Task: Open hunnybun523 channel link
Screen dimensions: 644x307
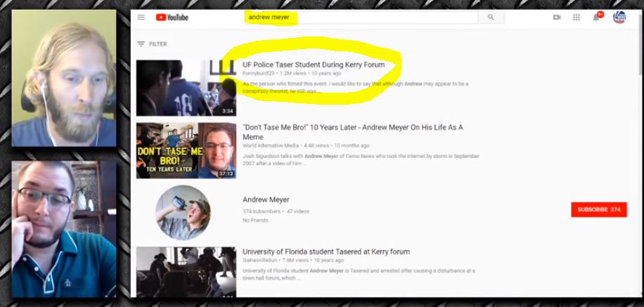Action: tap(259, 74)
